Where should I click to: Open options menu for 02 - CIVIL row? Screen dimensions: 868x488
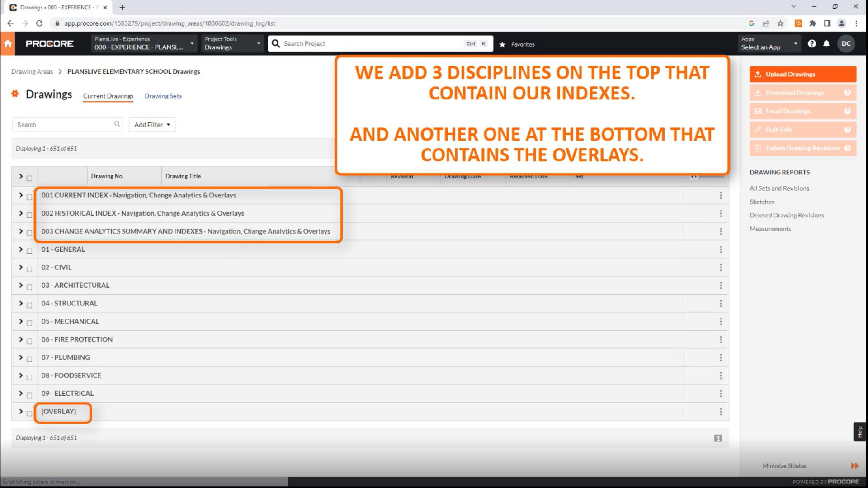(721, 267)
